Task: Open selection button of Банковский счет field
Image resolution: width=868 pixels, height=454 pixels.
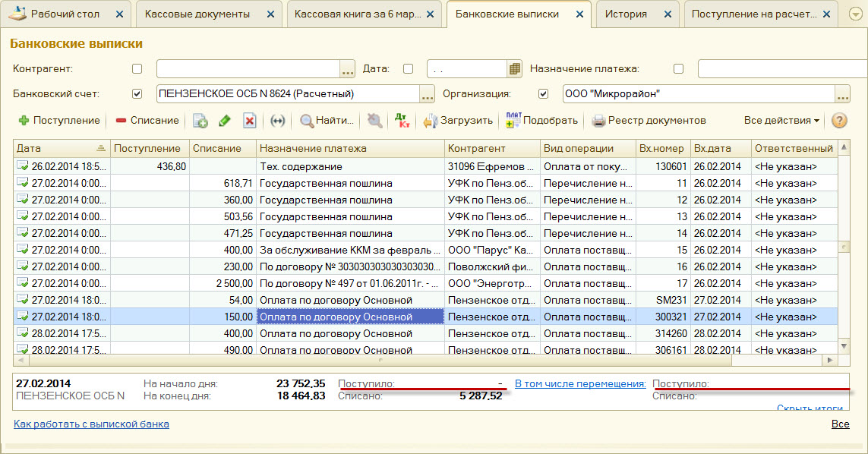Action: (x=428, y=94)
